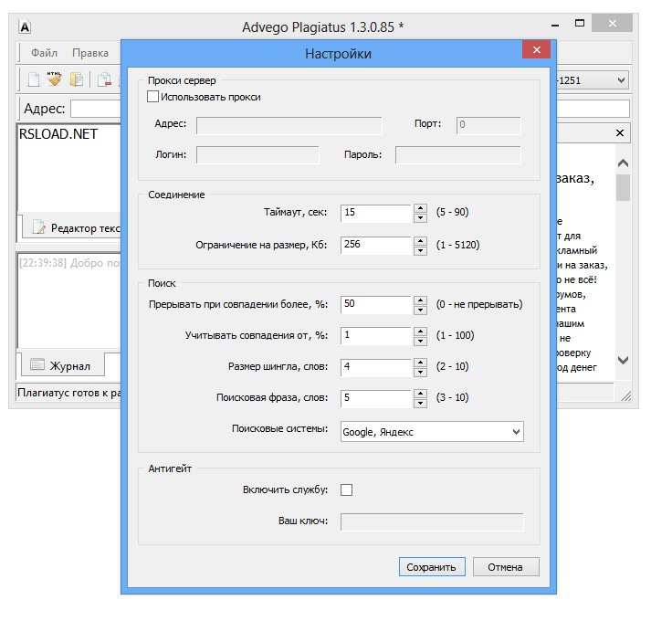Decrease Ограничение на размер with down arrow
The image size is (672, 621).
(x=420, y=250)
